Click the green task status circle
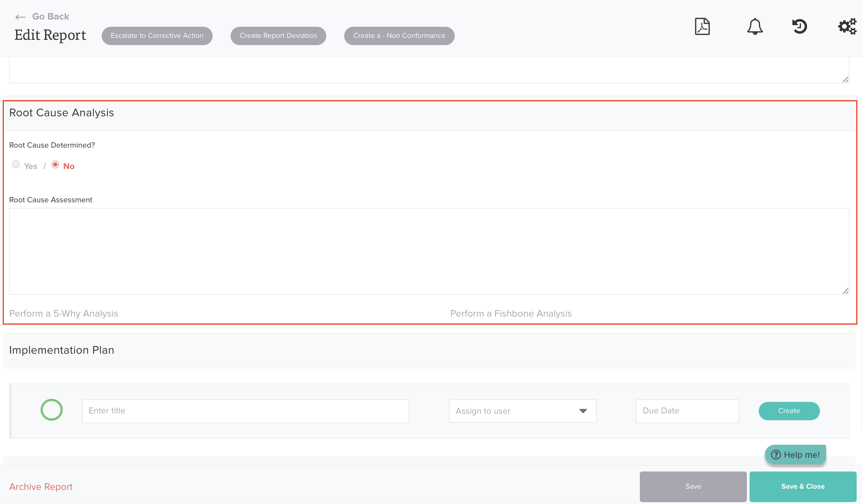Viewport: 862px width, 504px height. (x=52, y=410)
